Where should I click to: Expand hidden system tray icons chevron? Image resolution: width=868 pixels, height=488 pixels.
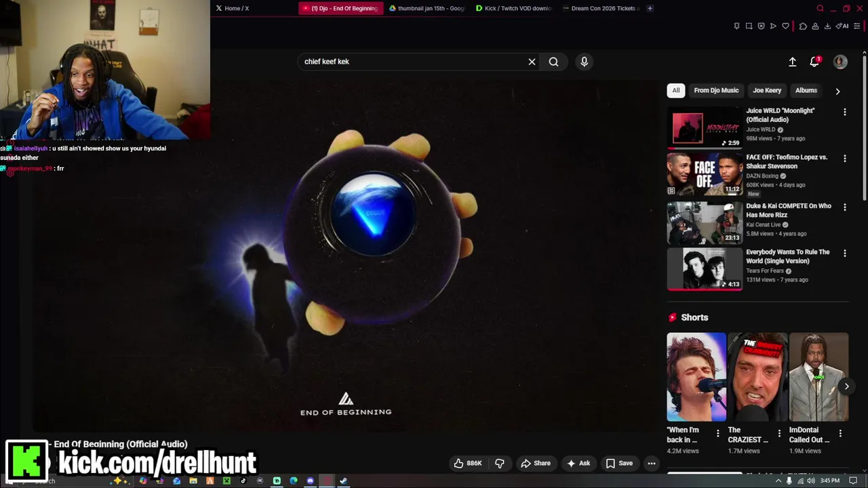click(778, 481)
